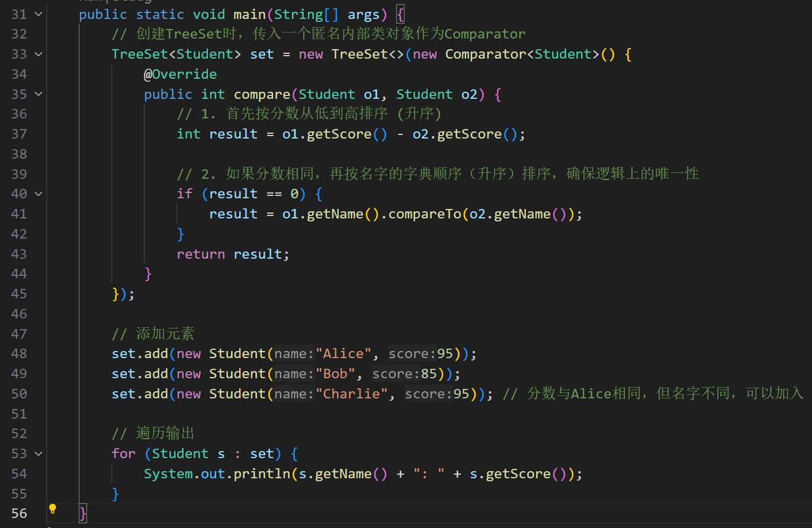This screenshot has height=528, width=812.
Task: Click the "Charlie" string literal
Action: coord(352,394)
